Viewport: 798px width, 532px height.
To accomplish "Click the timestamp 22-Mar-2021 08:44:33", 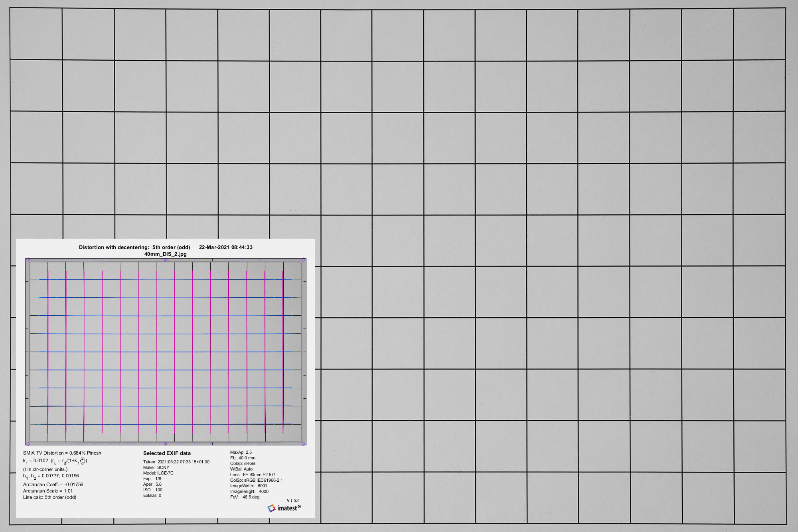I will [226, 247].
